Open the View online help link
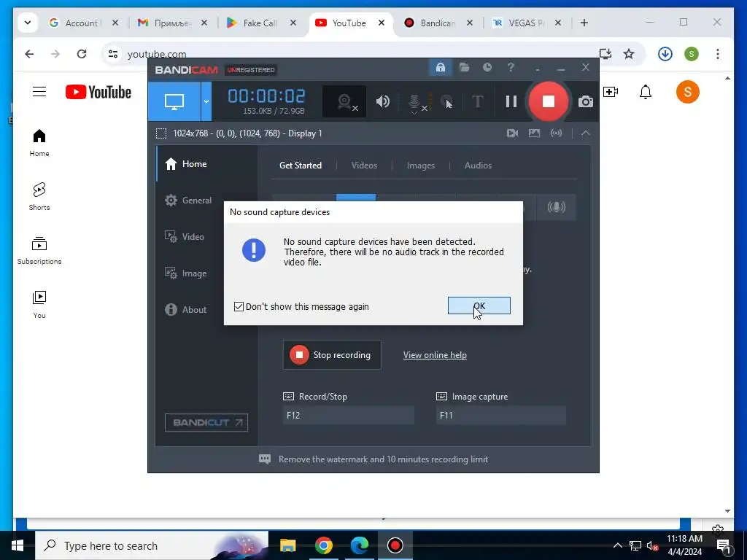The width and height of the screenshot is (747, 560). [x=435, y=355]
